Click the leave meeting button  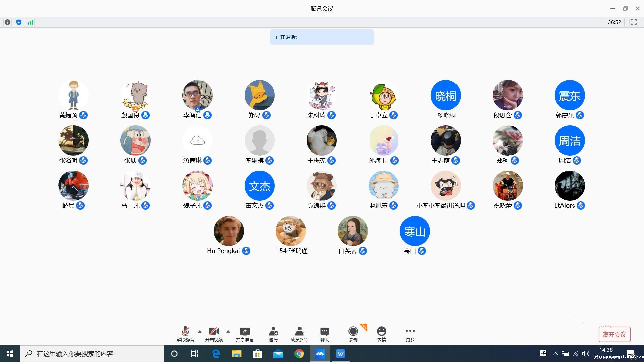pos(614,334)
